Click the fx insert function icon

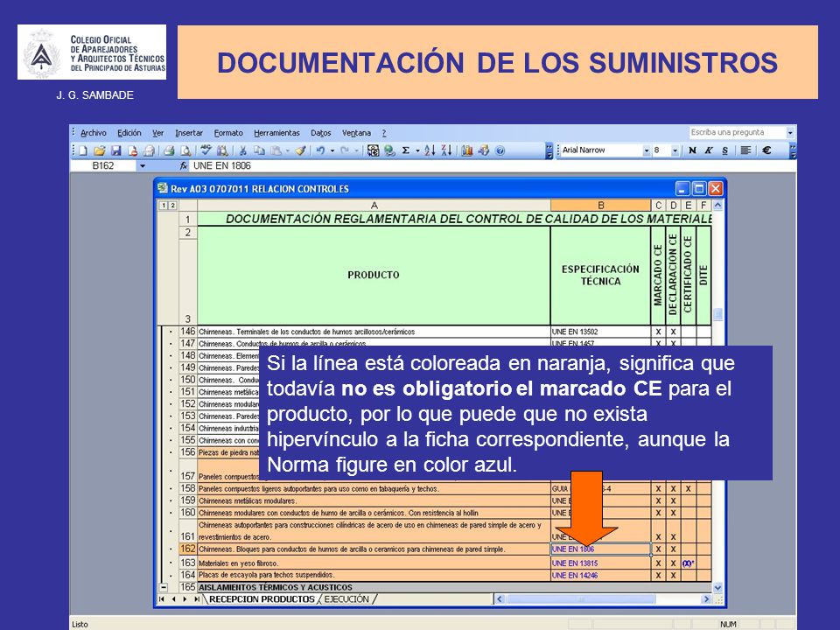point(183,166)
